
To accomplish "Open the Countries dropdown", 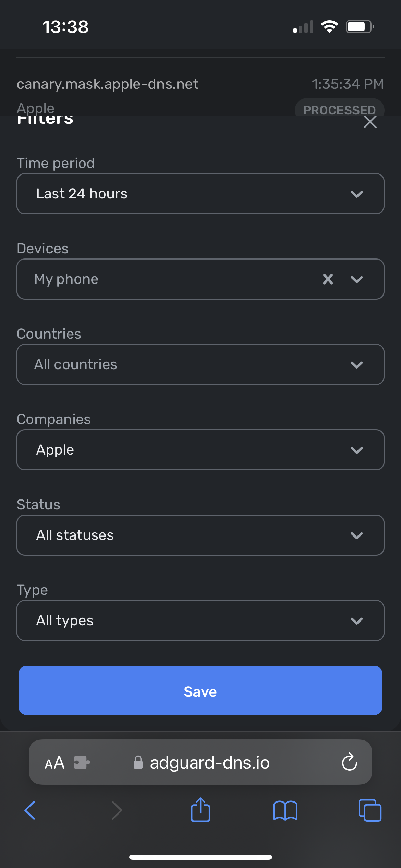I will tap(200, 364).
